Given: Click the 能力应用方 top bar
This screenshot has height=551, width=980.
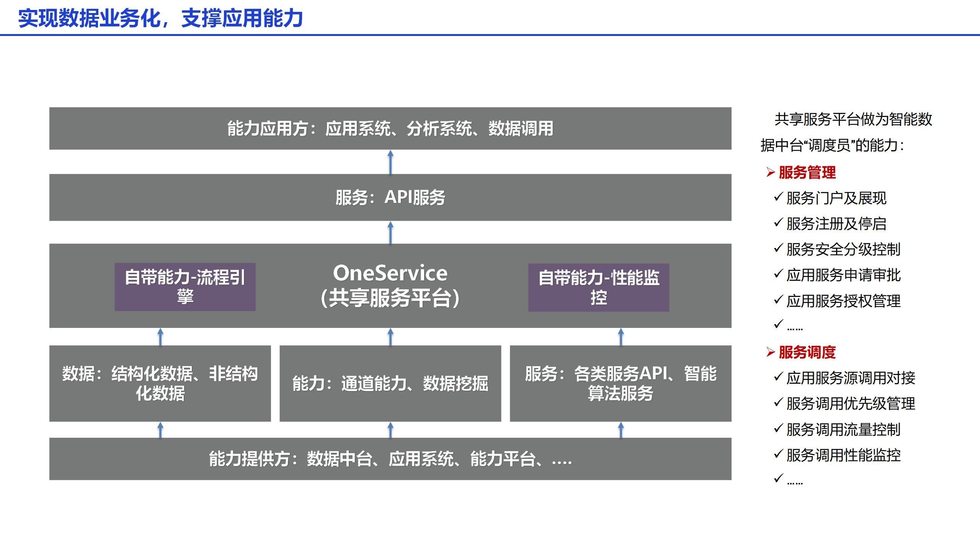Looking at the screenshot, I should pyautogui.click(x=390, y=129).
